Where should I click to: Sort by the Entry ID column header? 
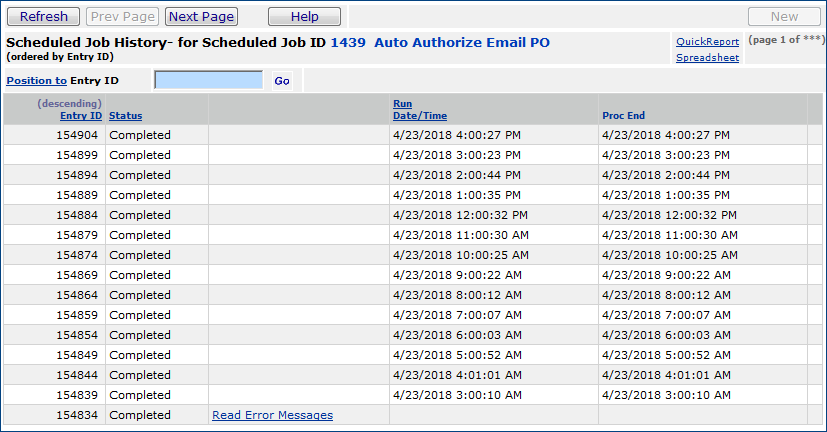coord(81,116)
